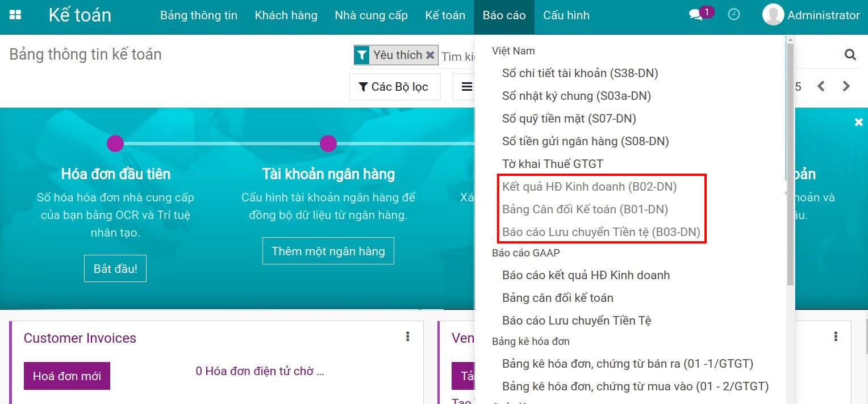
Task: Open the Kế toán top menu
Action: pos(445,15)
